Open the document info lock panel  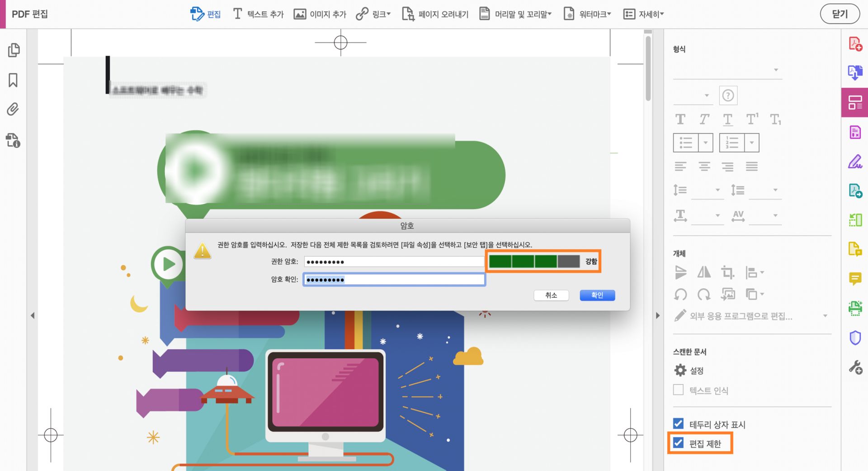(13, 140)
